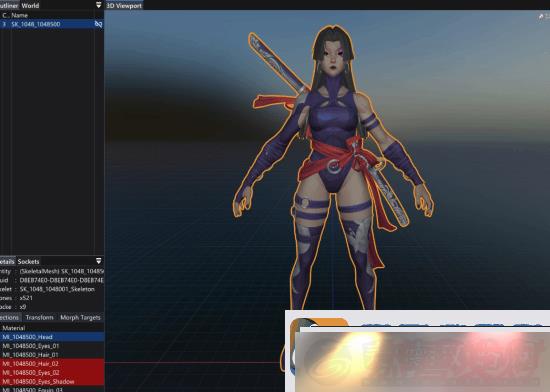Switch to the Sockets tab
The image size is (550, 392).
point(28,262)
